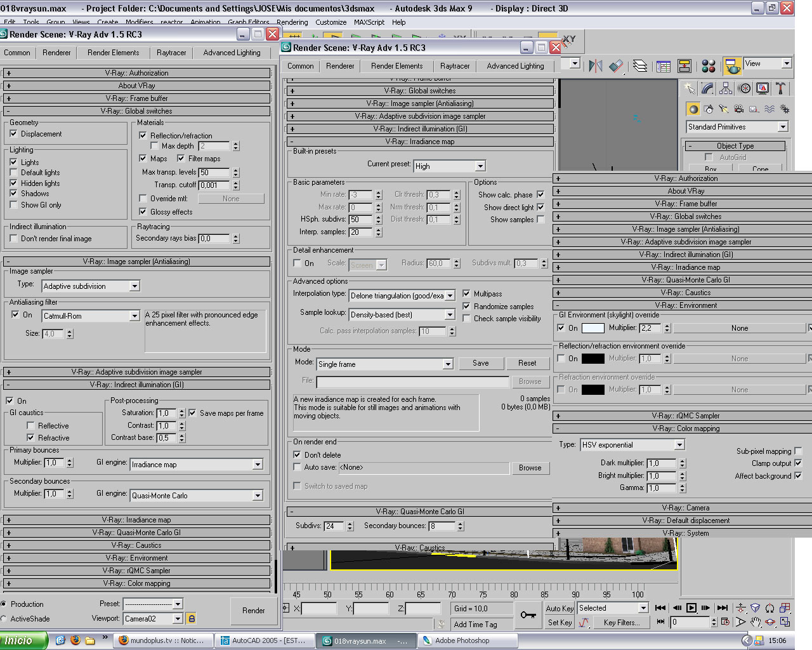
Task: Open the MAXScript menu
Action: (369, 22)
